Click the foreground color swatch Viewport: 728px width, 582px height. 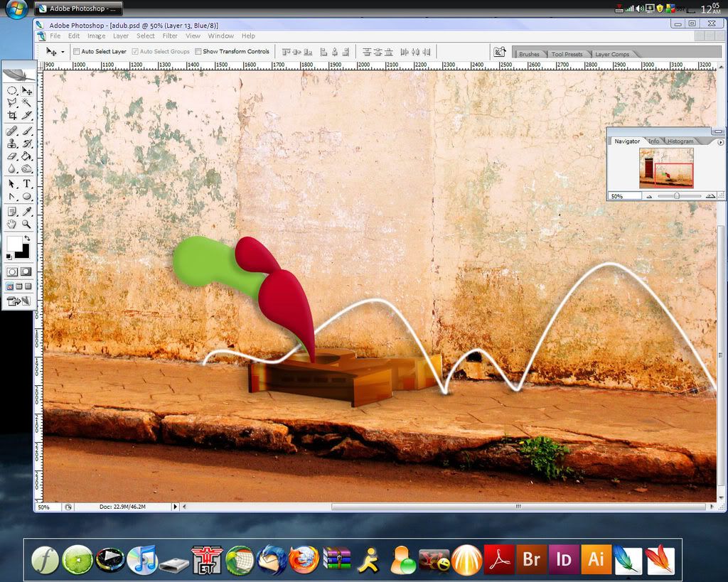[x=14, y=244]
